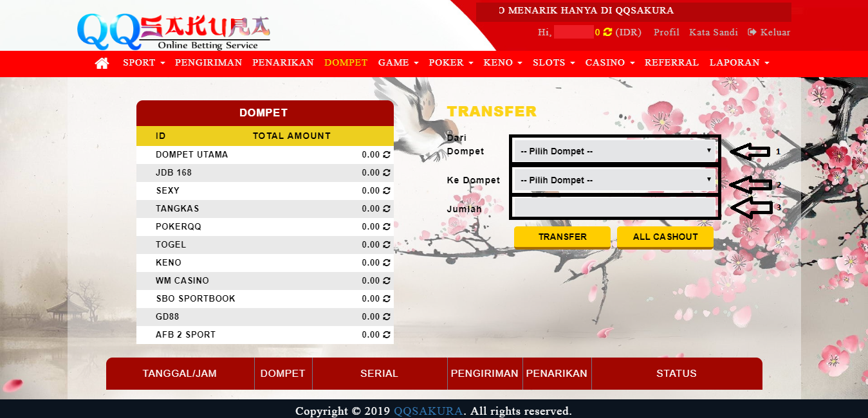Image resolution: width=868 pixels, height=418 pixels.
Task: Open the PENARIKAN page
Action: pyautogui.click(x=283, y=63)
